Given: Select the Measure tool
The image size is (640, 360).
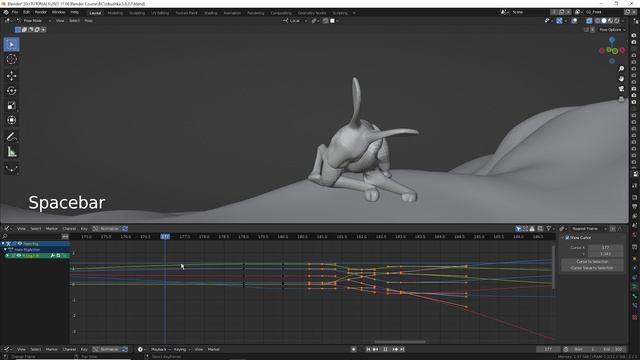Looking at the screenshot, I should coord(11,152).
